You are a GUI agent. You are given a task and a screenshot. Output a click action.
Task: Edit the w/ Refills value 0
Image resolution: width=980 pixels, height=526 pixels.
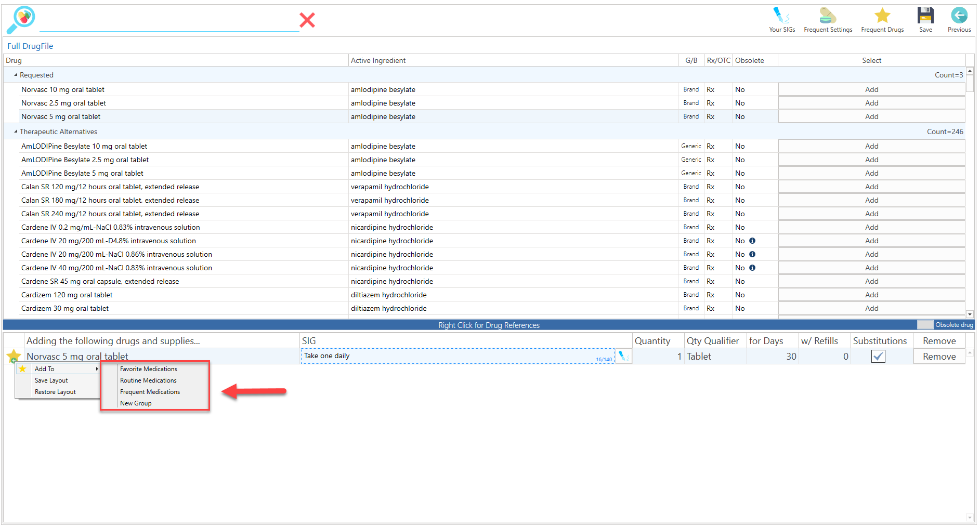tap(824, 357)
